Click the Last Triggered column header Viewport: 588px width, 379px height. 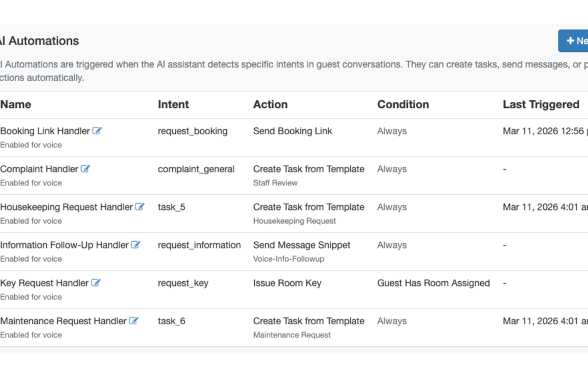click(x=541, y=104)
